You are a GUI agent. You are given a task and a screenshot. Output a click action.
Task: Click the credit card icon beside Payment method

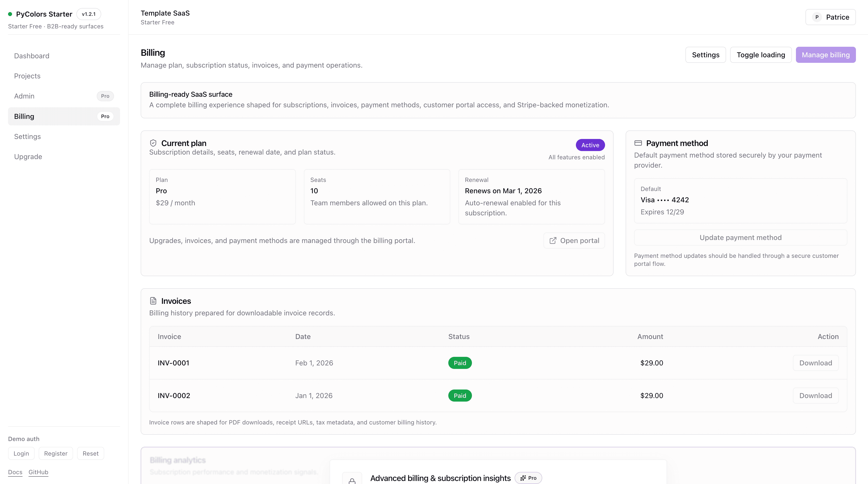point(638,143)
